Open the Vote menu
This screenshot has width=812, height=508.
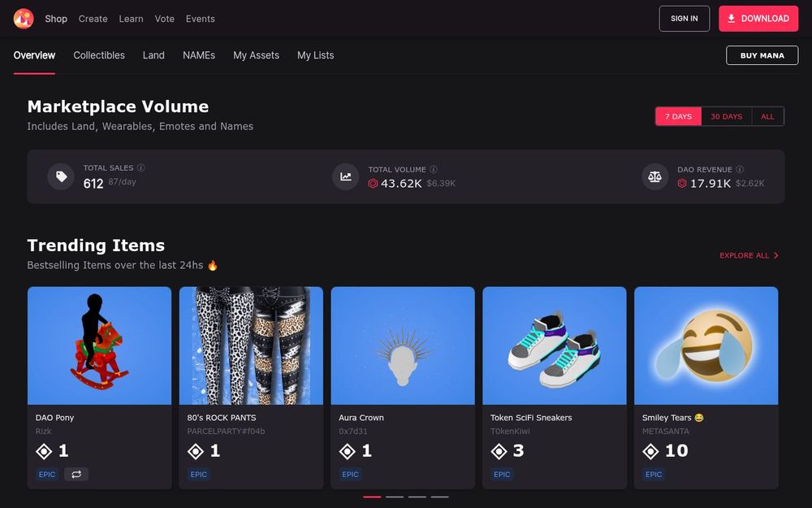coord(165,19)
